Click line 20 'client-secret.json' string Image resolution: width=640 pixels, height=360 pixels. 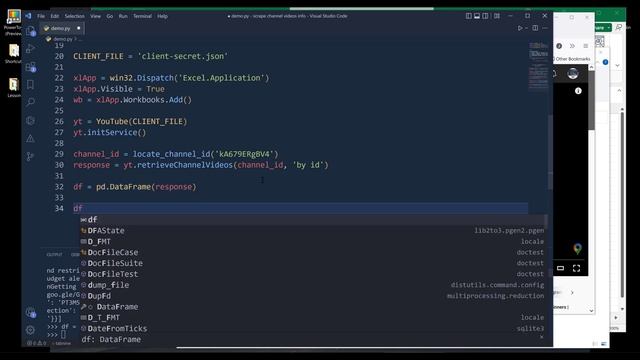[183, 56]
